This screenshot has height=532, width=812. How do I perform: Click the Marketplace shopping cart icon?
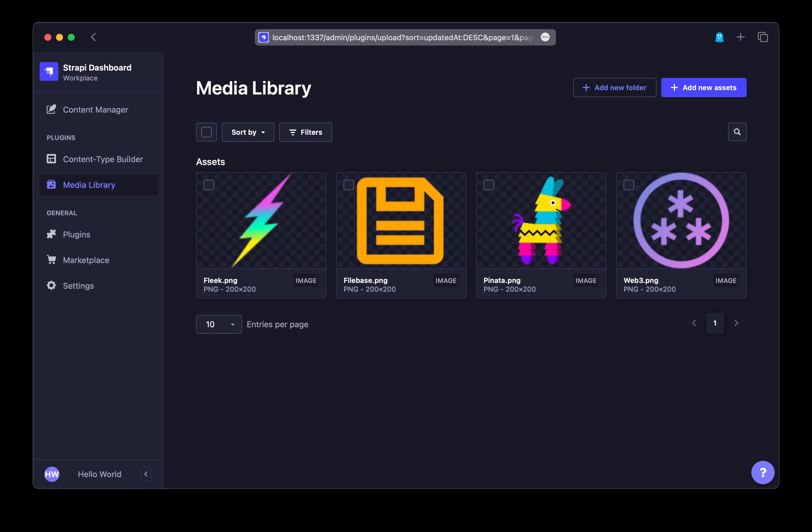pos(51,259)
